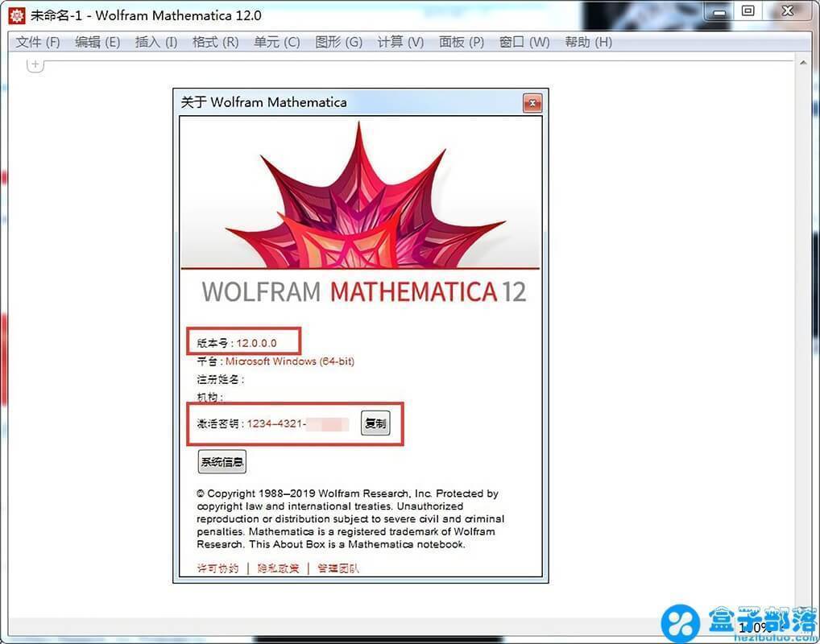Open system information via 系统信息 button

(222, 460)
